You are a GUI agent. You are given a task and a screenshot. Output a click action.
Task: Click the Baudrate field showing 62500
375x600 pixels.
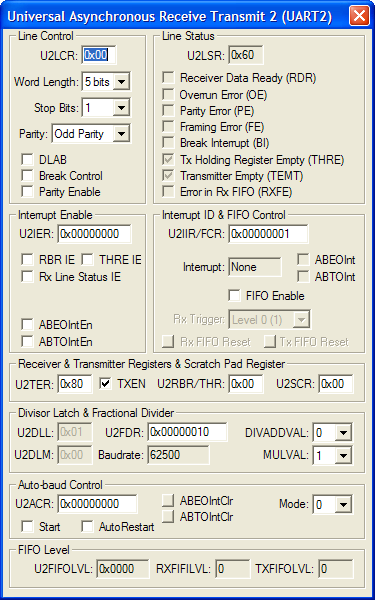[179, 455]
